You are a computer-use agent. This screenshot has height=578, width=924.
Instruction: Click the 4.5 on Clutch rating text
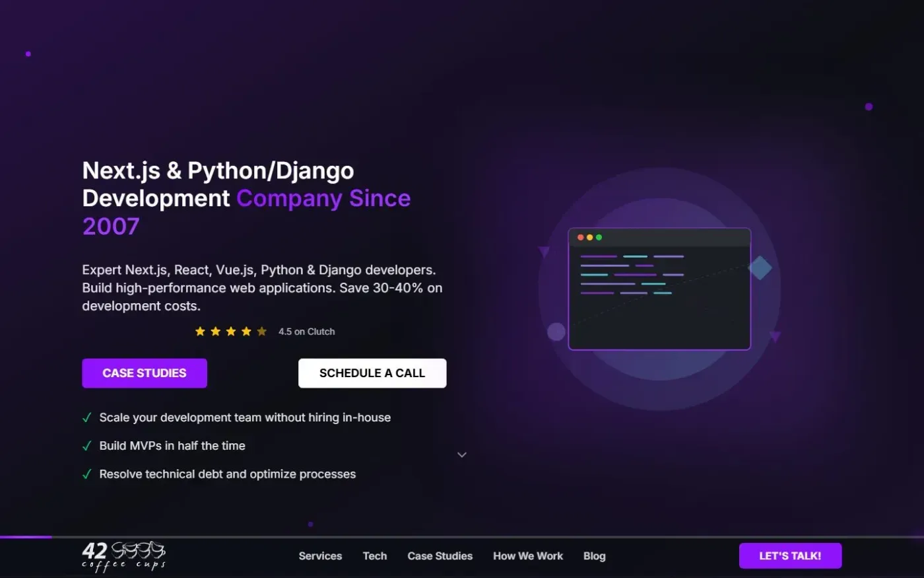307,332
